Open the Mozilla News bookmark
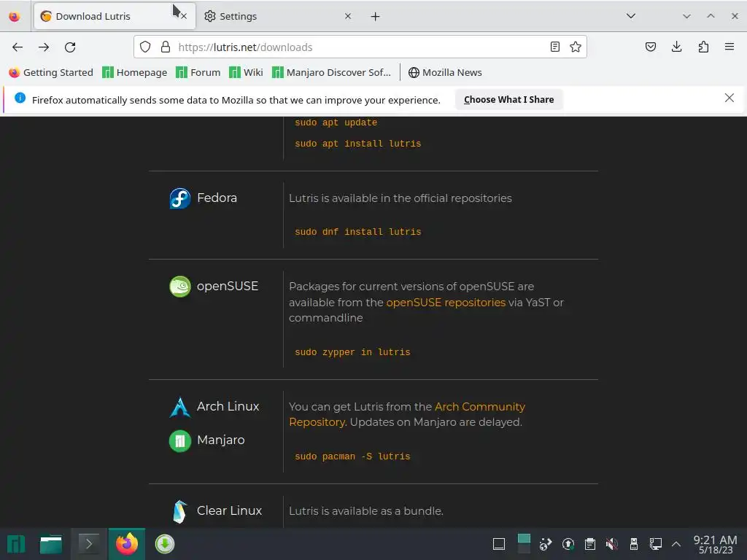The width and height of the screenshot is (747, 560). 445,72
